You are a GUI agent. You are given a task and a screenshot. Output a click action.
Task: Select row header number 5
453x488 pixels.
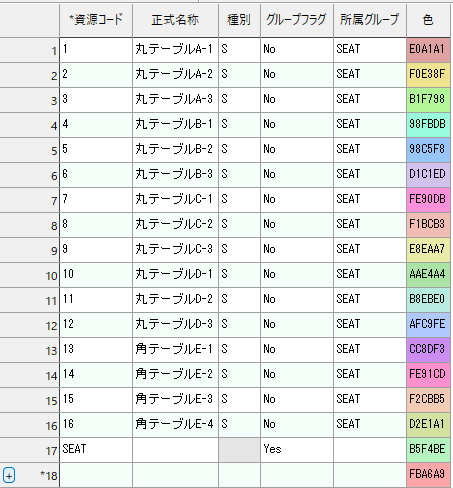coord(30,150)
